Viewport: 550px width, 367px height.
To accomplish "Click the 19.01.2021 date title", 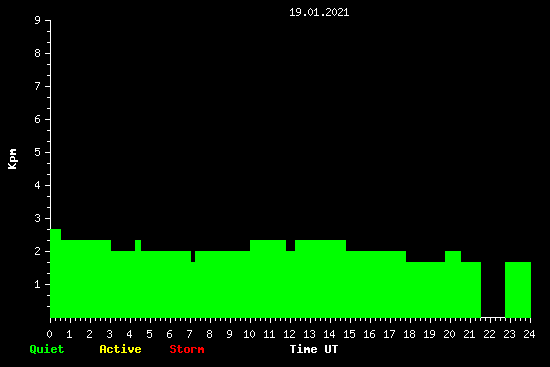I will click(x=319, y=12).
